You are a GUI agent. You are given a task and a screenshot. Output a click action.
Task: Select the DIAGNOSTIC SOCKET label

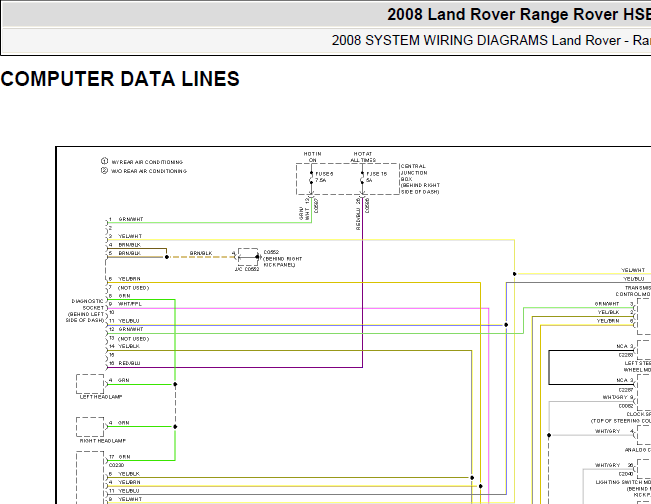pyautogui.click(x=85, y=311)
